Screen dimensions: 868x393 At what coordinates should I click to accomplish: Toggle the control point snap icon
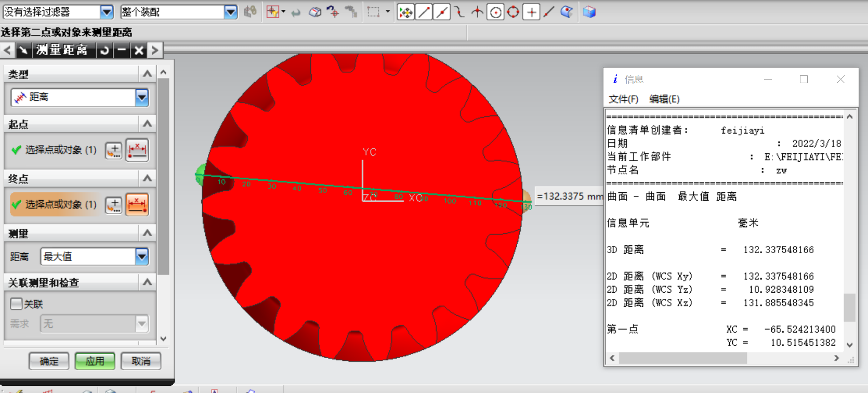coord(459,12)
